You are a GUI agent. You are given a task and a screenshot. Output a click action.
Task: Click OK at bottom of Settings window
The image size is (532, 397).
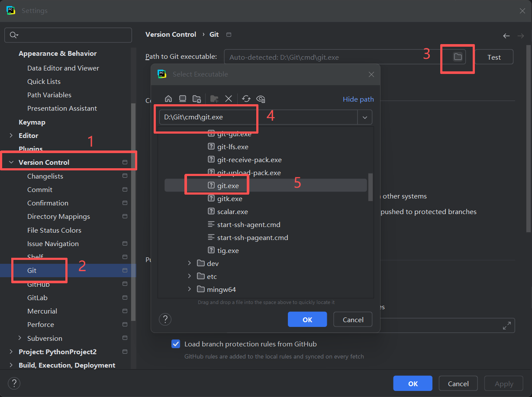[x=413, y=384]
